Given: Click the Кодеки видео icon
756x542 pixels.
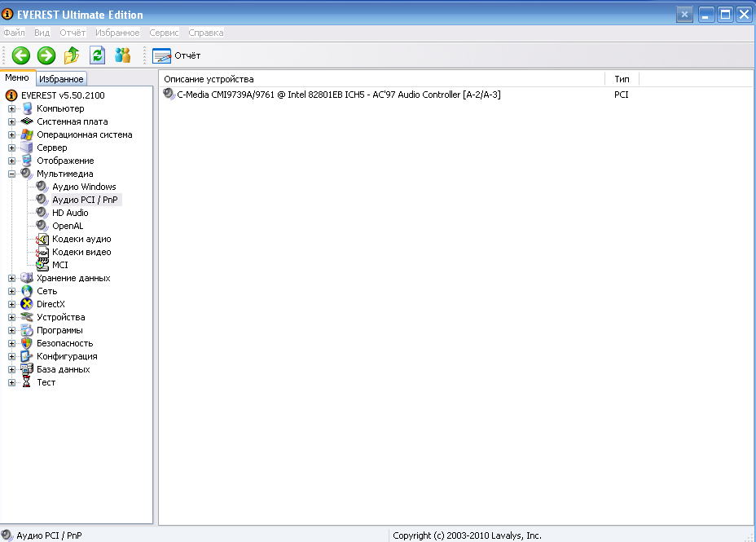Looking at the screenshot, I should tap(42, 252).
